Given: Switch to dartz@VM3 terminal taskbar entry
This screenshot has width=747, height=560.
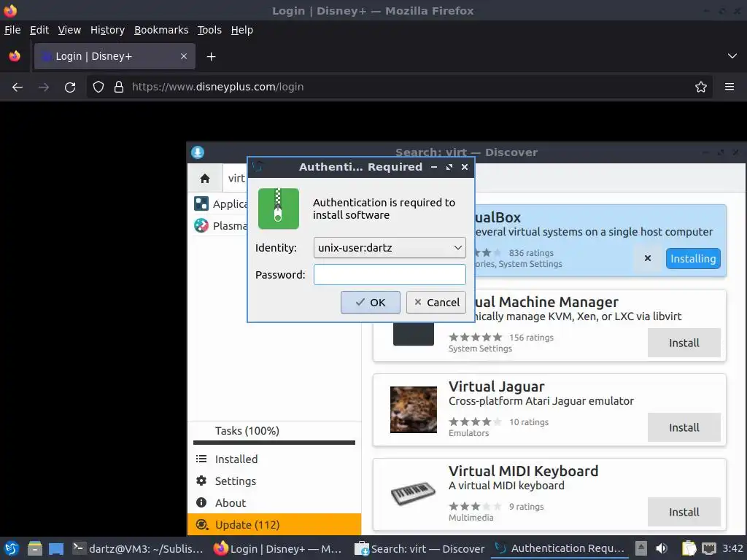Looking at the screenshot, I should [138, 548].
